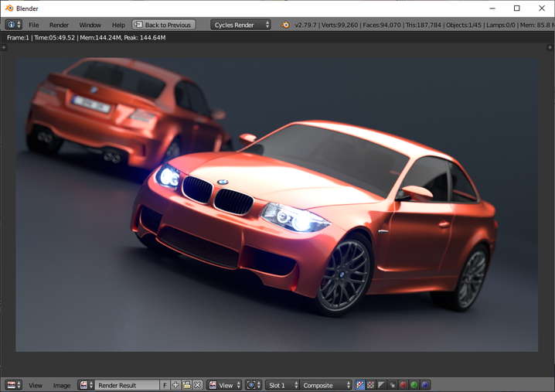Show only blue channel

pos(424,385)
